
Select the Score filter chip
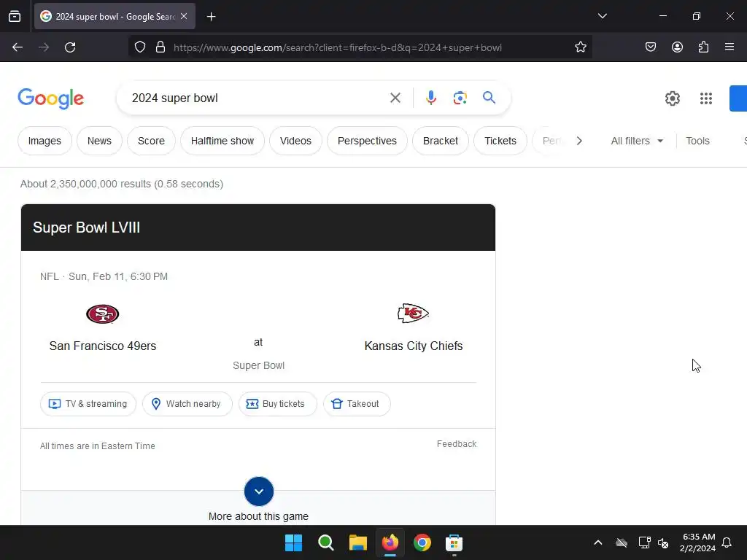click(152, 141)
